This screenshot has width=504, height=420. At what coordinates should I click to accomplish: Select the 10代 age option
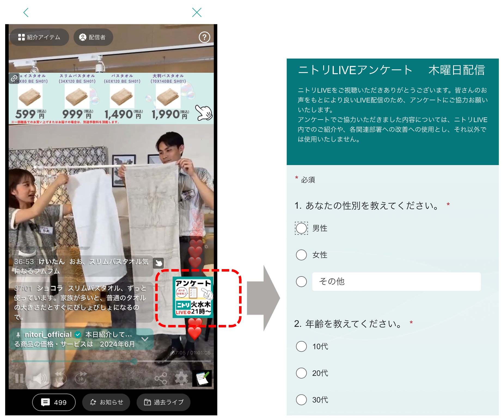tap(301, 346)
